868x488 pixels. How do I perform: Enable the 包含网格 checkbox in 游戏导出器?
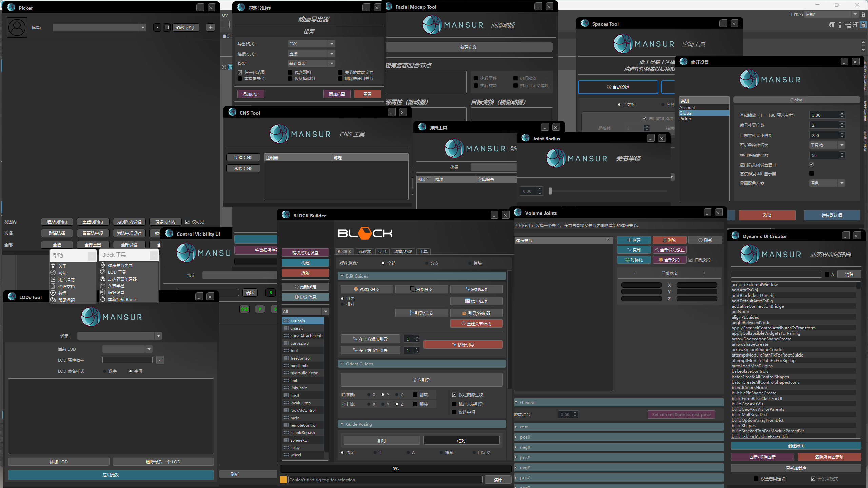(290, 72)
